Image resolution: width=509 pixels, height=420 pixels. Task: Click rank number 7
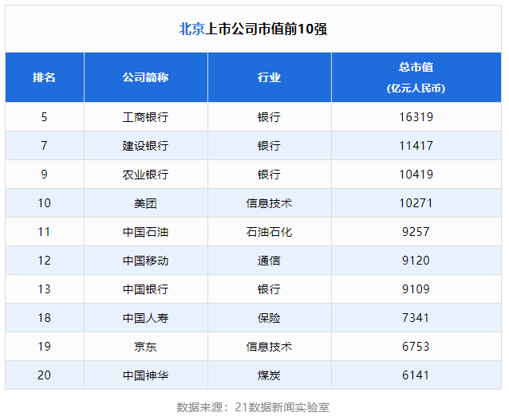[x=44, y=146]
